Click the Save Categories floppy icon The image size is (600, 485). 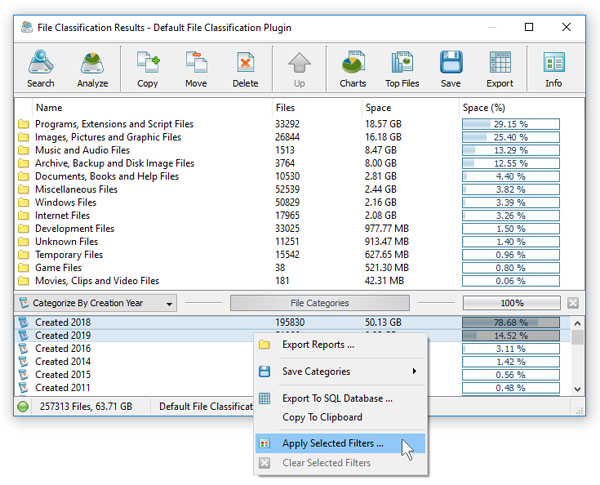tap(264, 371)
